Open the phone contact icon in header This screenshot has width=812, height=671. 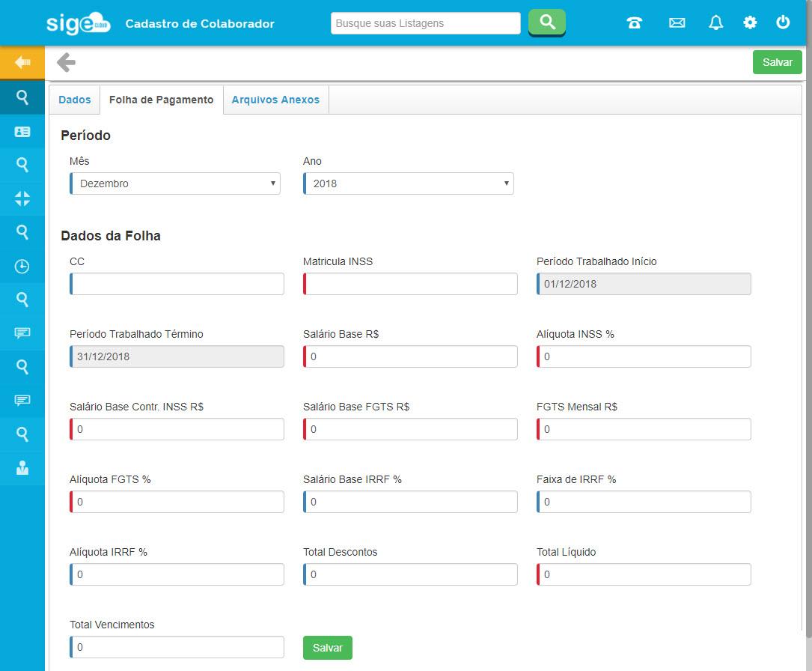pyautogui.click(x=635, y=22)
